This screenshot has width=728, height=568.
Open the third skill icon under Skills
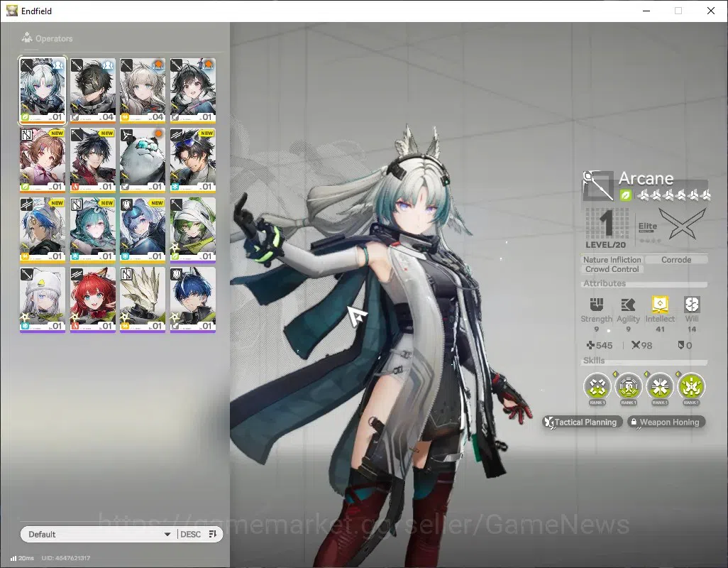click(660, 386)
